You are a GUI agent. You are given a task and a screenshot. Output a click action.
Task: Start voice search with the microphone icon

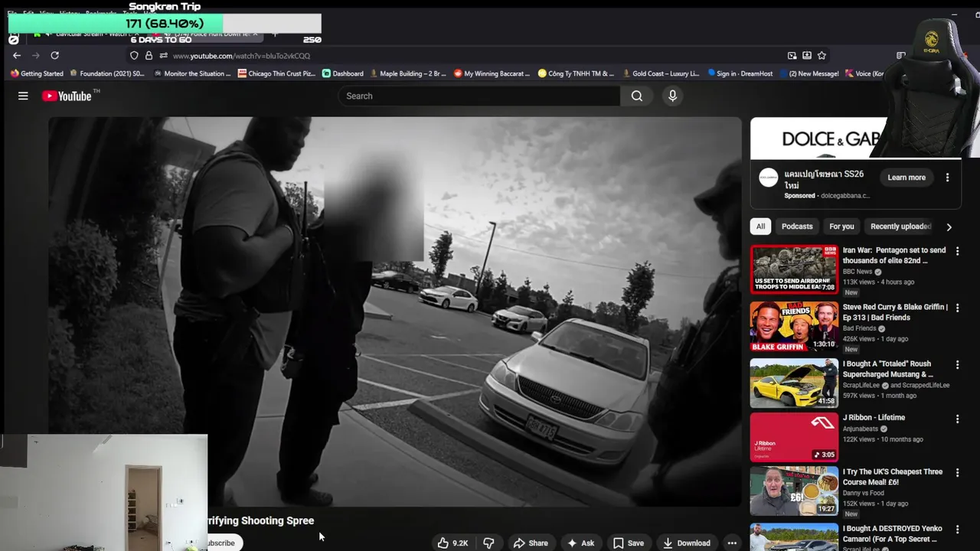click(x=672, y=96)
